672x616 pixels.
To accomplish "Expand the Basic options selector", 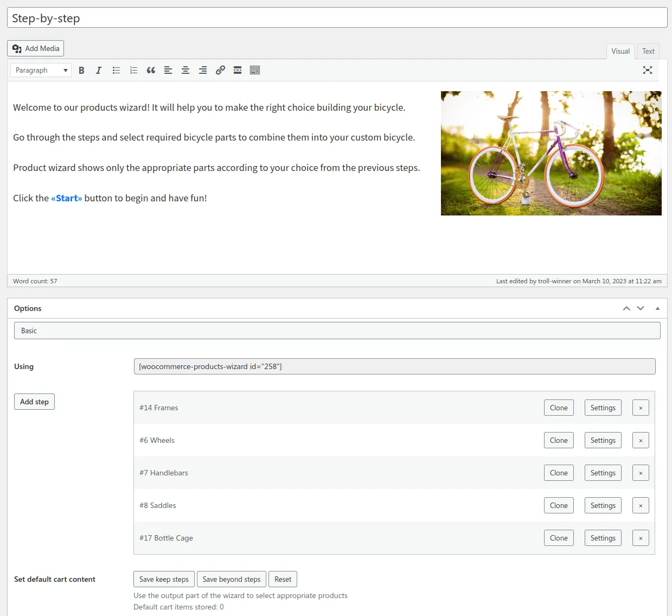I will coord(337,331).
